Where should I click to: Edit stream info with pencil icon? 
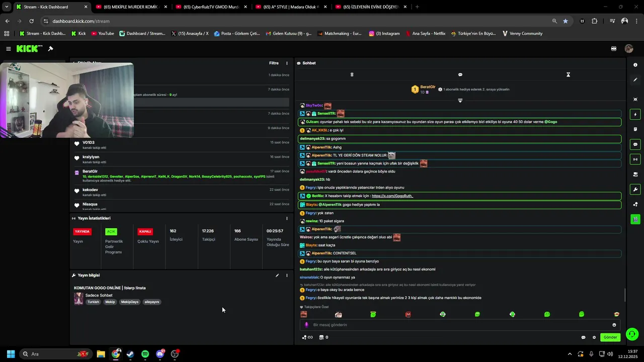click(277, 276)
